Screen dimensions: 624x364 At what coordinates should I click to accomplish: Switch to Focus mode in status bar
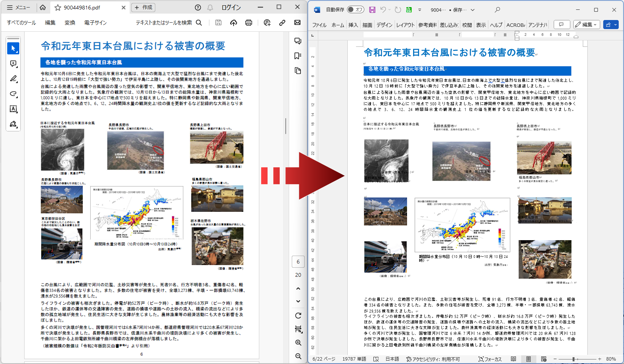[490, 359]
